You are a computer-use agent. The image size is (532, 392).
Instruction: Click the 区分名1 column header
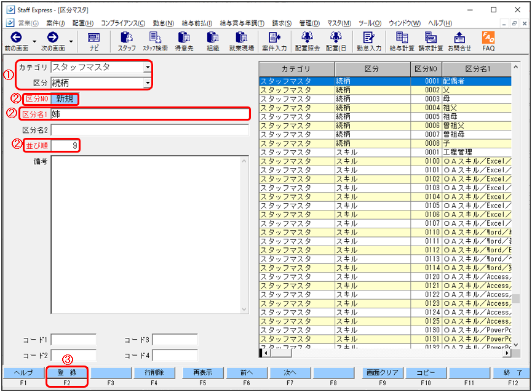point(477,70)
